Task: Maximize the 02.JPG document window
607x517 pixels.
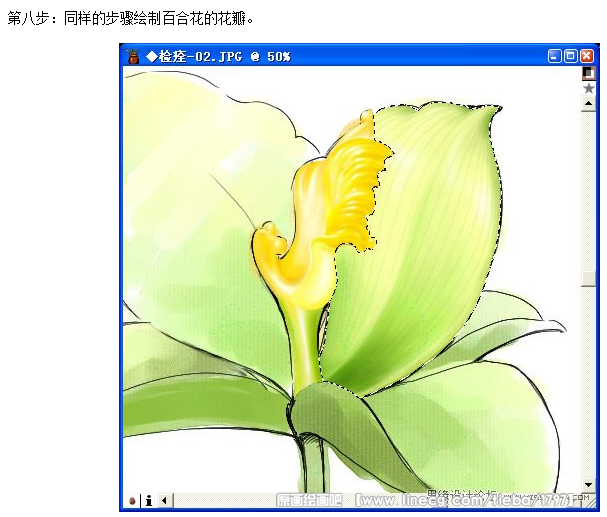Action: click(x=571, y=56)
